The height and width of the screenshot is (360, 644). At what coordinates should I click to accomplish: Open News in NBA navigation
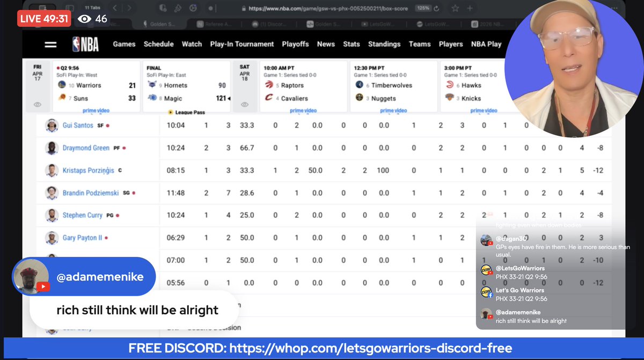click(326, 44)
